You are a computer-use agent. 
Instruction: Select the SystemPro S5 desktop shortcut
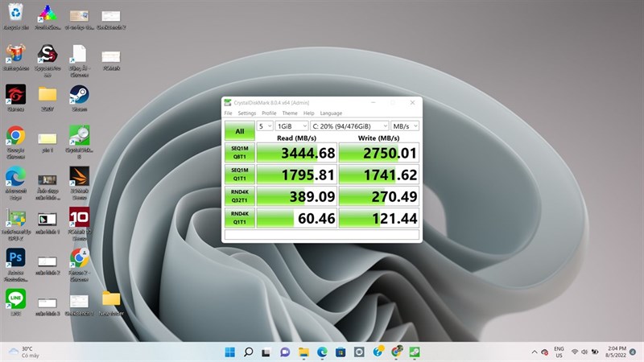click(x=47, y=60)
